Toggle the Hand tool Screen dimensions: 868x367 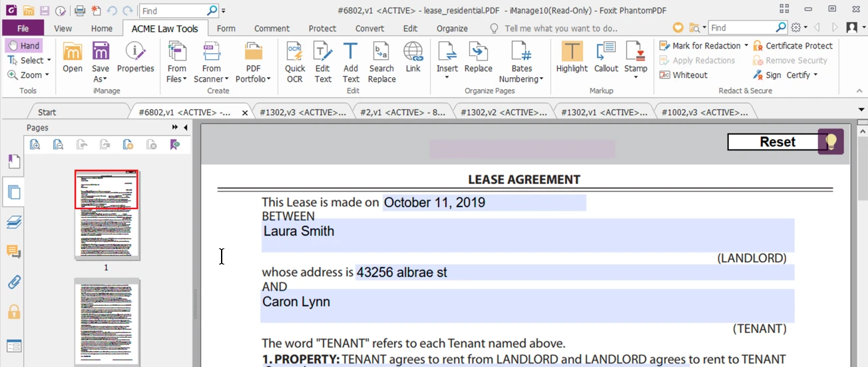point(23,45)
